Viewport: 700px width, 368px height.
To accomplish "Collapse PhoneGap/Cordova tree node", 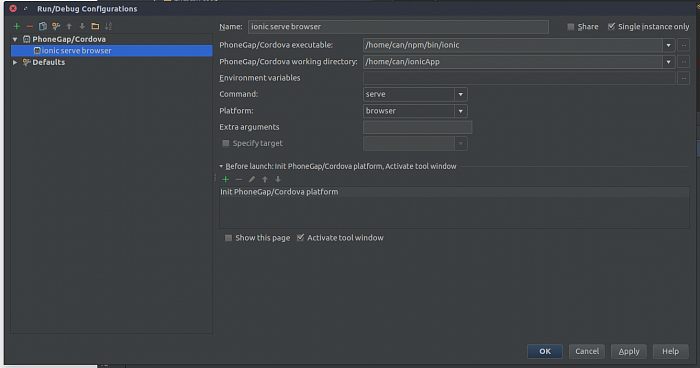I will pos(15,39).
